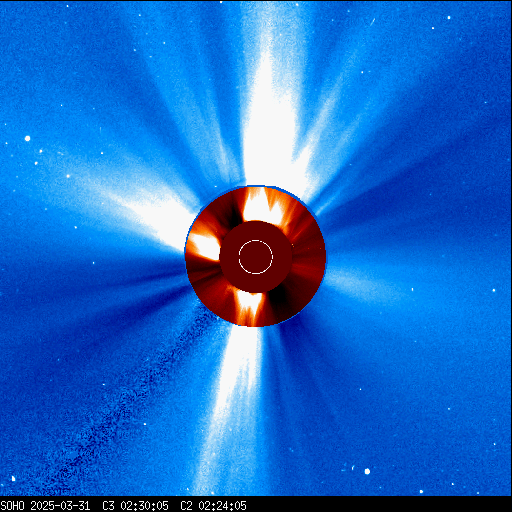
Task: Click the SOHO label in the footer
Action: click(12, 506)
